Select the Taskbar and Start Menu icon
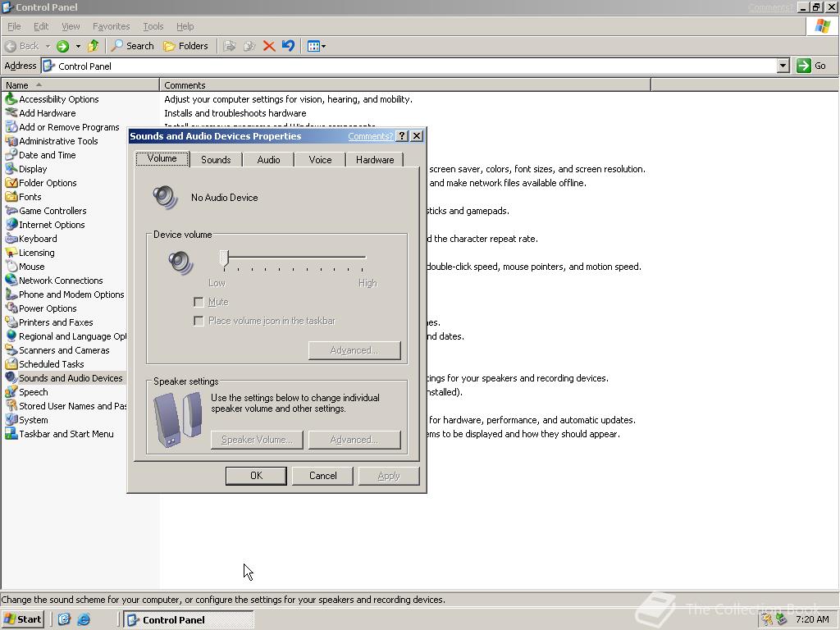 pos(11,433)
